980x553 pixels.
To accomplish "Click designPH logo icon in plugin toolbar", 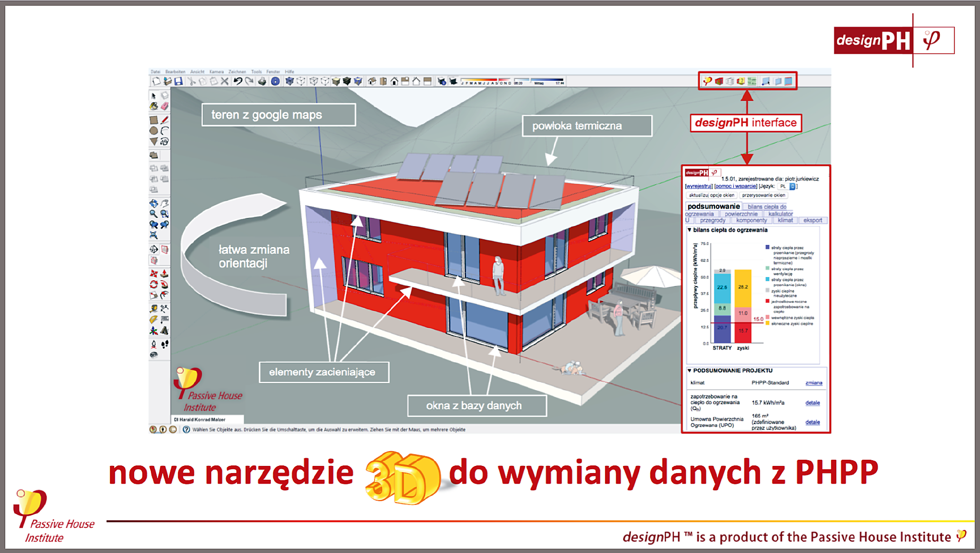I will pyautogui.click(x=708, y=81).
